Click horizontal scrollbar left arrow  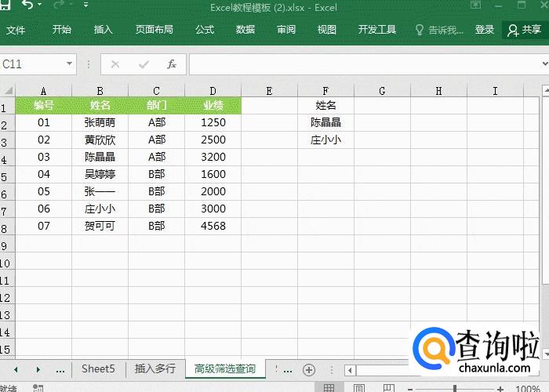coord(350,370)
